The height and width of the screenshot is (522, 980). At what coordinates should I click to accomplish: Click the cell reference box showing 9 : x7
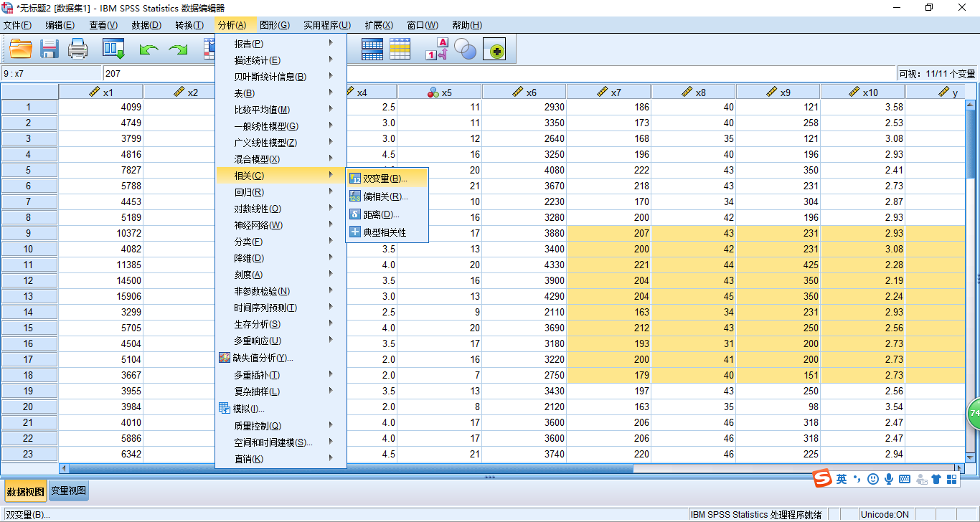point(52,73)
